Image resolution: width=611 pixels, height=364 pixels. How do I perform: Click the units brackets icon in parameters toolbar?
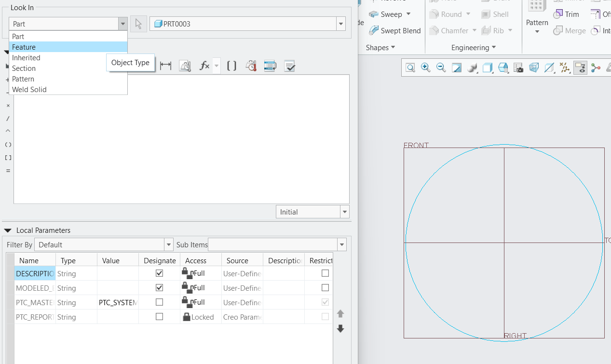tap(231, 66)
